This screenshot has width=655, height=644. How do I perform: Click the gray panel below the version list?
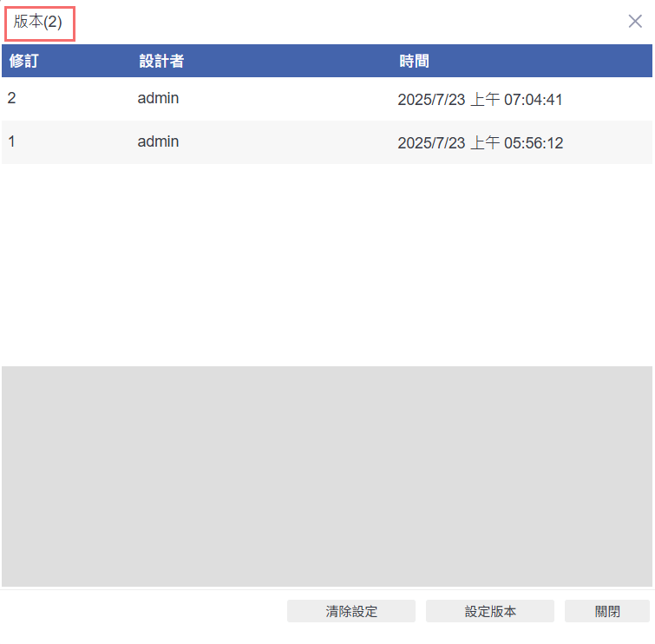tap(326, 476)
